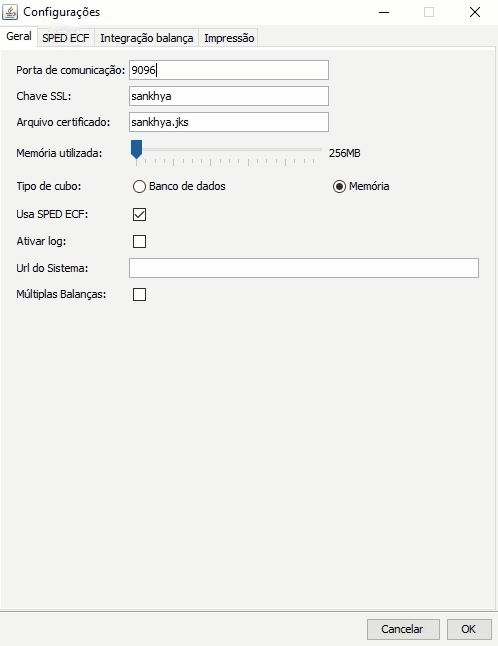
Task: Click the Arquivo certificado text field
Action: coord(229,122)
